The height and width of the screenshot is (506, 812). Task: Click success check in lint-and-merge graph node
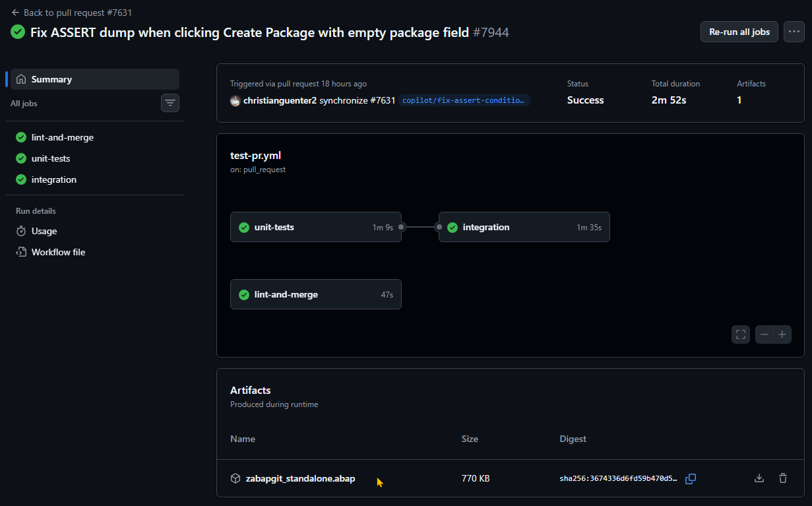click(x=244, y=294)
